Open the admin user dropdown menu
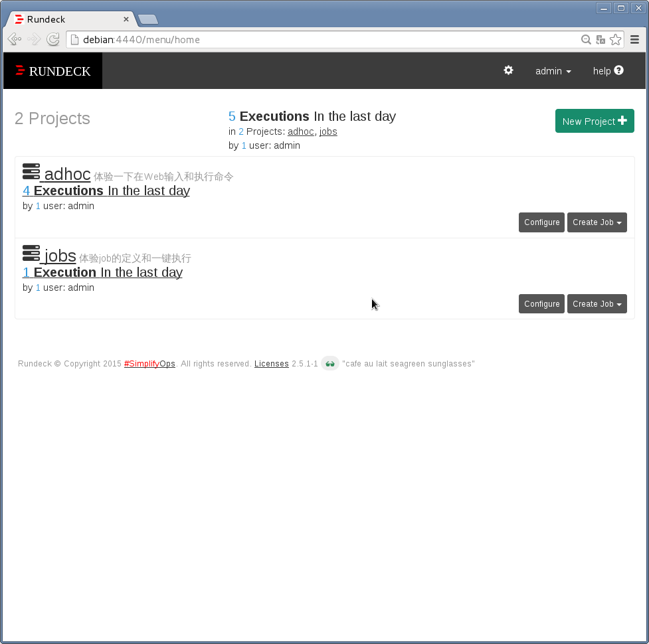Screen dimensions: 649x644 pyautogui.click(x=553, y=71)
